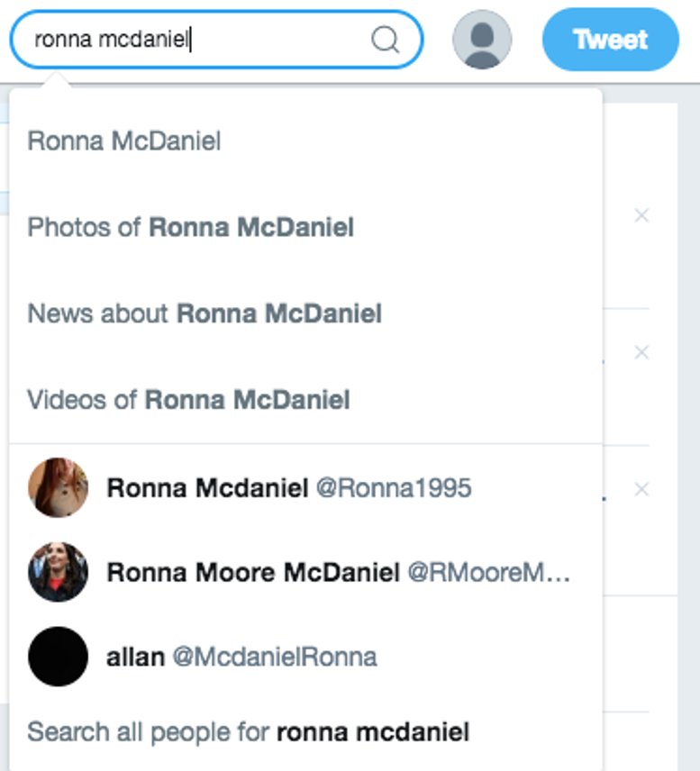The height and width of the screenshot is (771, 700).
Task: Search all people for ronna mcdaniel
Action: pyautogui.click(x=249, y=731)
